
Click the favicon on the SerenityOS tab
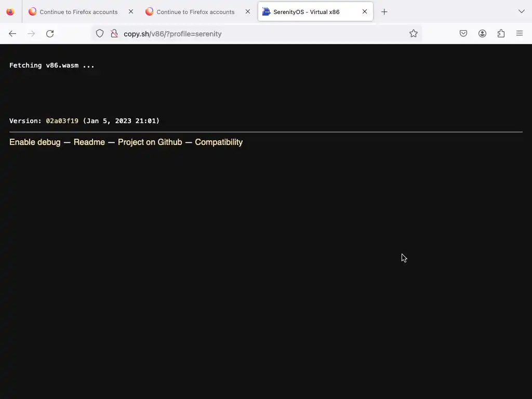click(x=267, y=11)
